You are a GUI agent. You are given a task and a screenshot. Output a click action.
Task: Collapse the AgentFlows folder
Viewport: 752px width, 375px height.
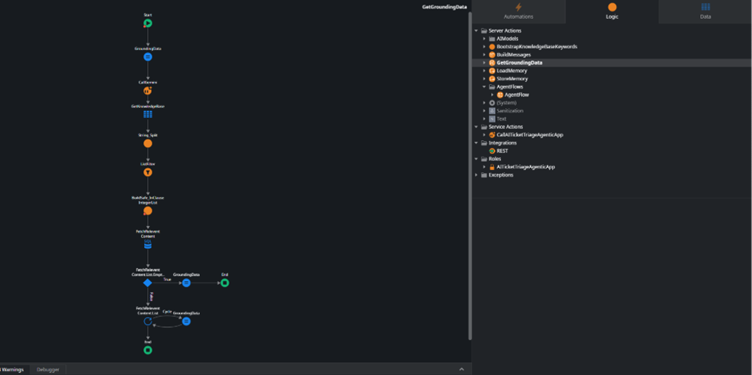[x=484, y=87]
